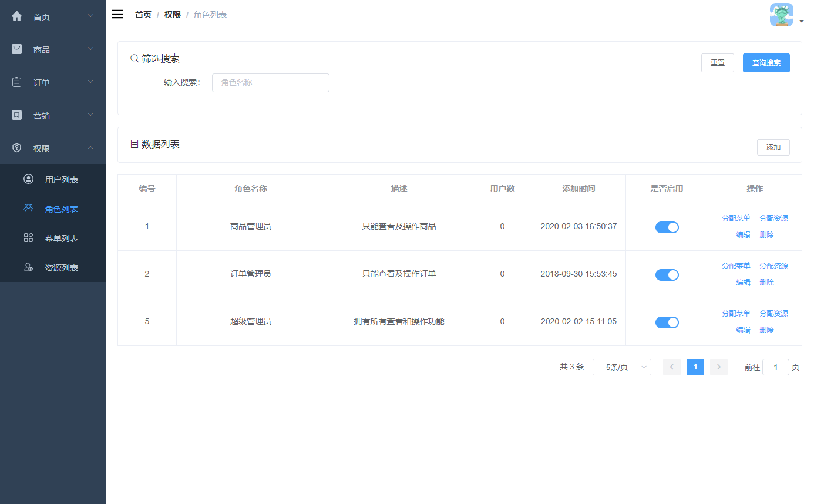
Task: Focus the 角色名称 search input field
Action: tap(270, 83)
